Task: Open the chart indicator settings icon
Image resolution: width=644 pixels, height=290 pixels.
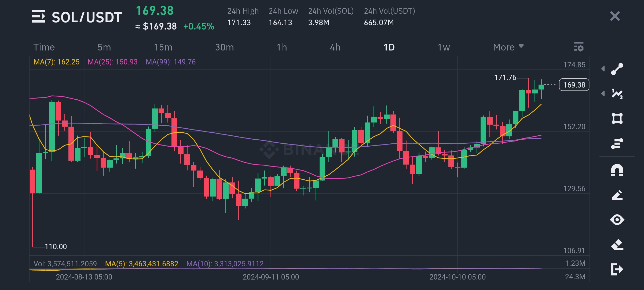Action: pyautogui.click(x=579, y=47)
